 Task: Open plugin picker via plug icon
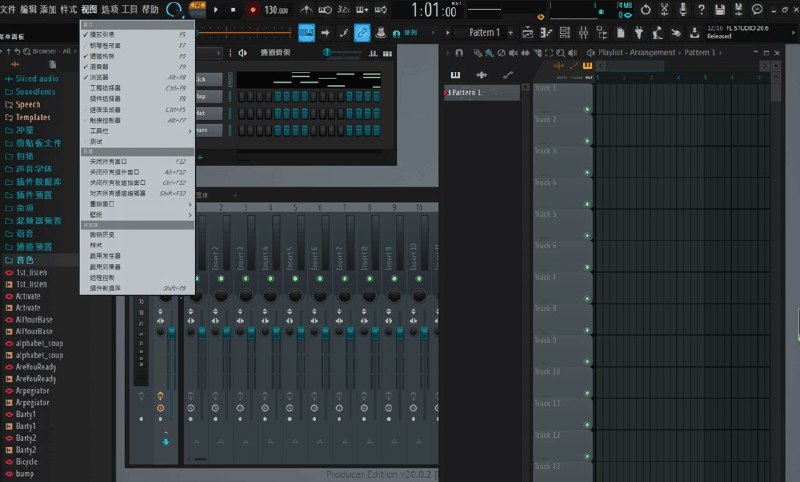[x=639, y=33]
